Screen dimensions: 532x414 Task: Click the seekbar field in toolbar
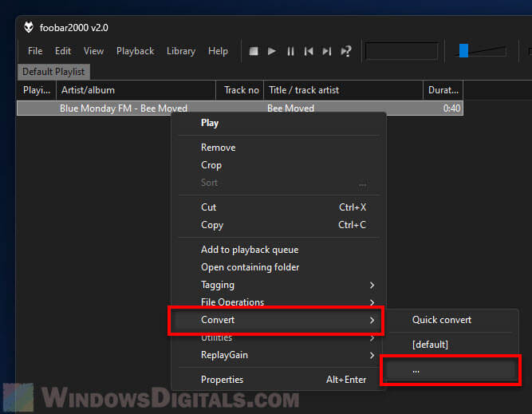coord(402,51)
